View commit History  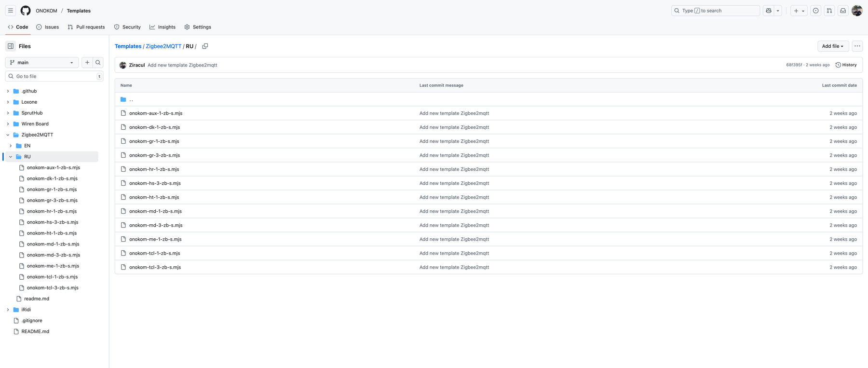click(x=846, y=65)
